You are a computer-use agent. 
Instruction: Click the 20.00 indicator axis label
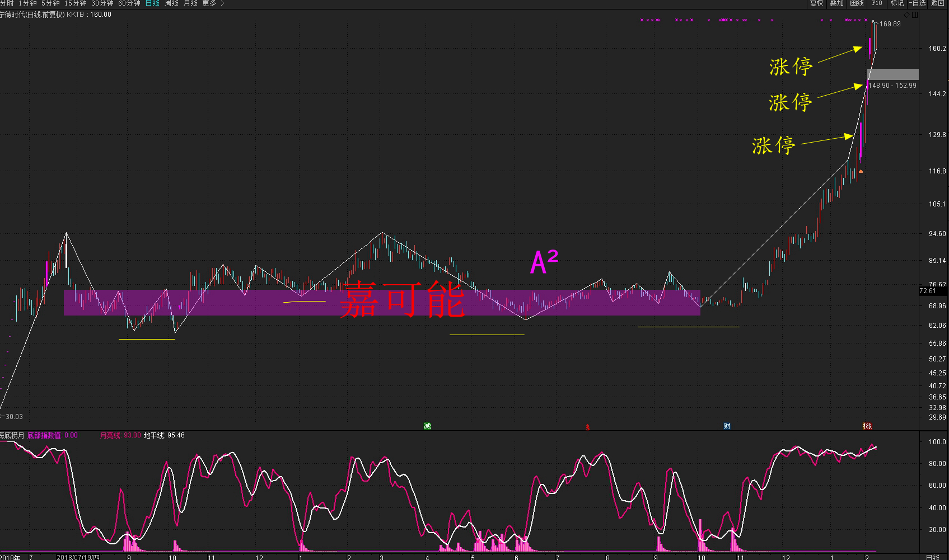tap(937, 530)
